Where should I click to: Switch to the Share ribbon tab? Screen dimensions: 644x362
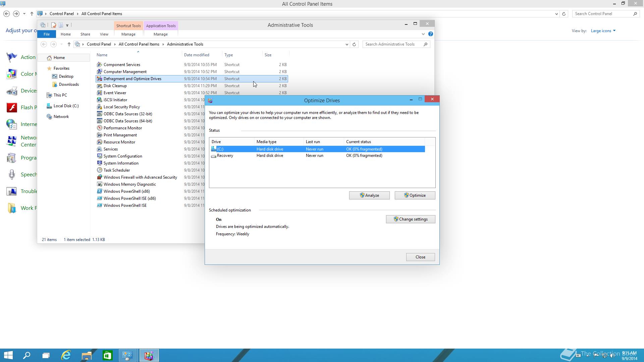(85, 34)
